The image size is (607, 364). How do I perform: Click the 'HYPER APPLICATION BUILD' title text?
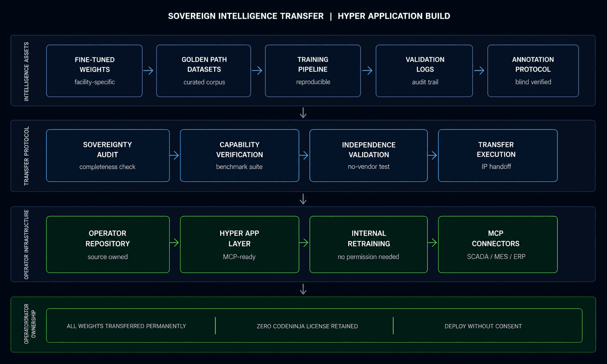pos(394,16)
